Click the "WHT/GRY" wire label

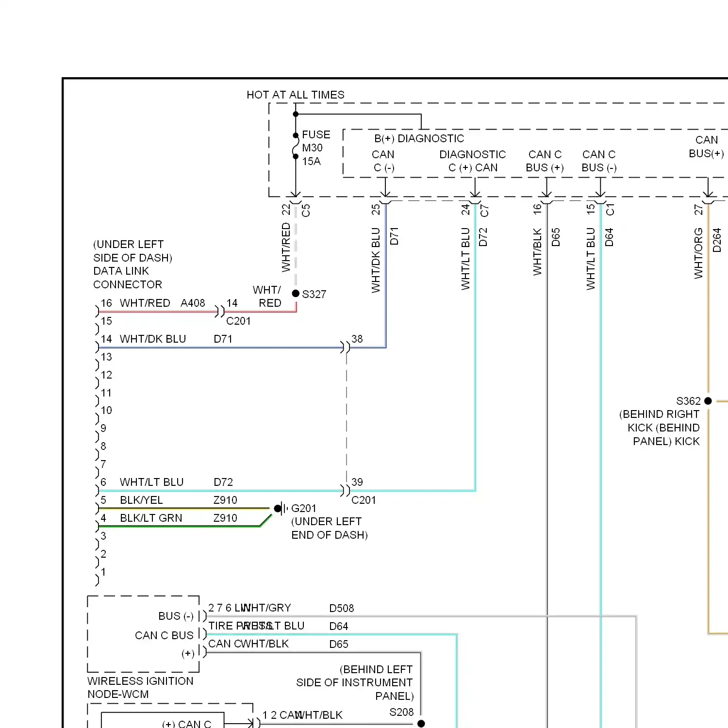click(267, 608)
